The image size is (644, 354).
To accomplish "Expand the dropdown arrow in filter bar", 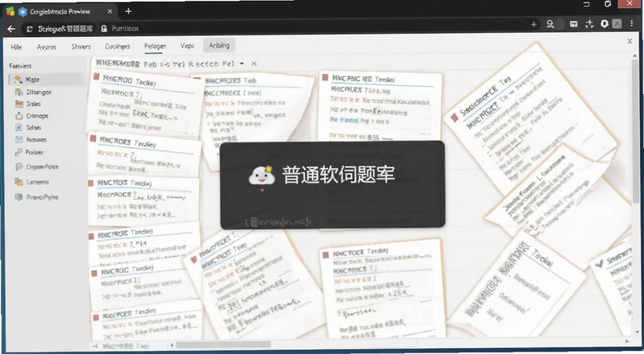I will (x=242, y=64).
